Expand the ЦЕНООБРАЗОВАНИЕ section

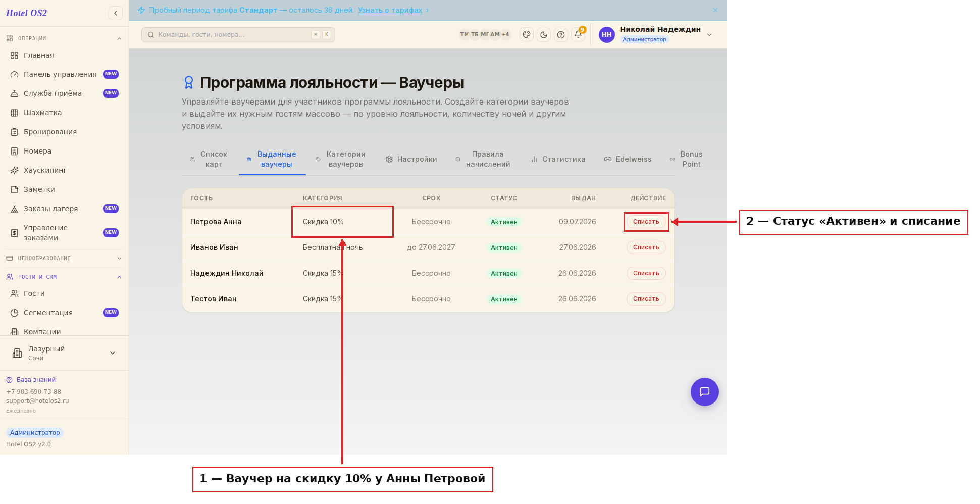click(64, 258)
